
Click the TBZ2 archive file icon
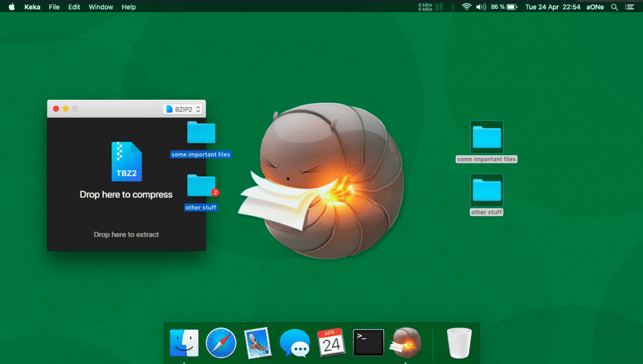pos(127,162)
